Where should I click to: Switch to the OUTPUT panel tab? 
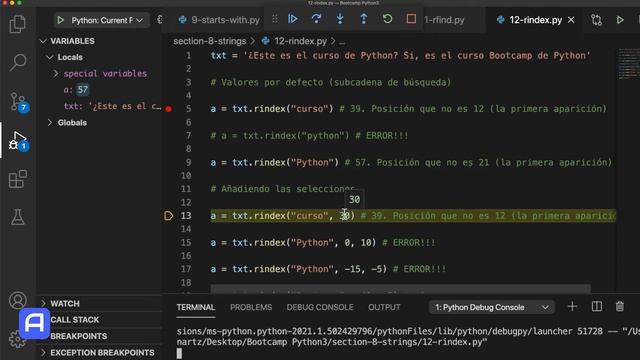click(x=384, y=307)
